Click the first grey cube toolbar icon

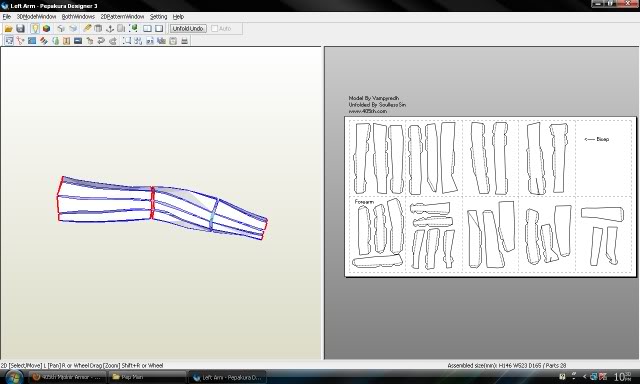61,29
